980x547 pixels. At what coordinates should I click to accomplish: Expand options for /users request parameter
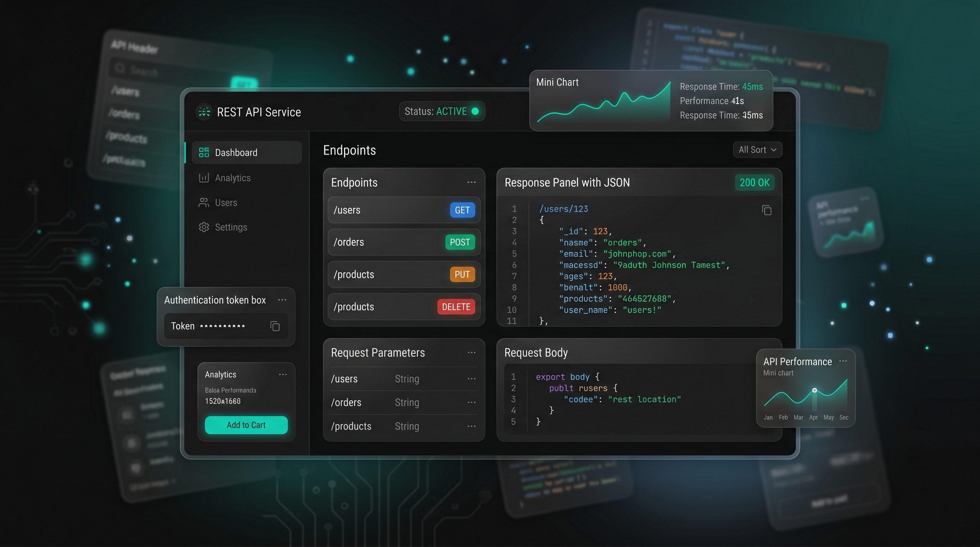point(471,379)
